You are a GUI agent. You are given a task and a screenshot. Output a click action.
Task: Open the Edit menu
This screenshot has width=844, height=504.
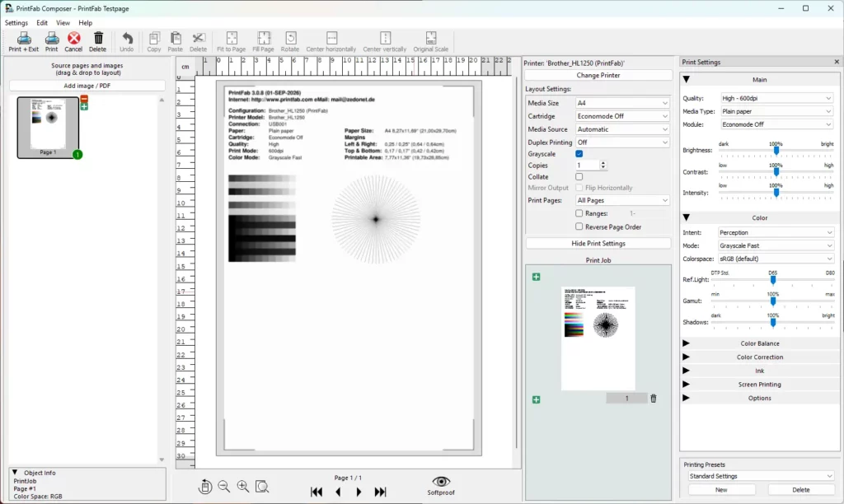click(42, 22)
